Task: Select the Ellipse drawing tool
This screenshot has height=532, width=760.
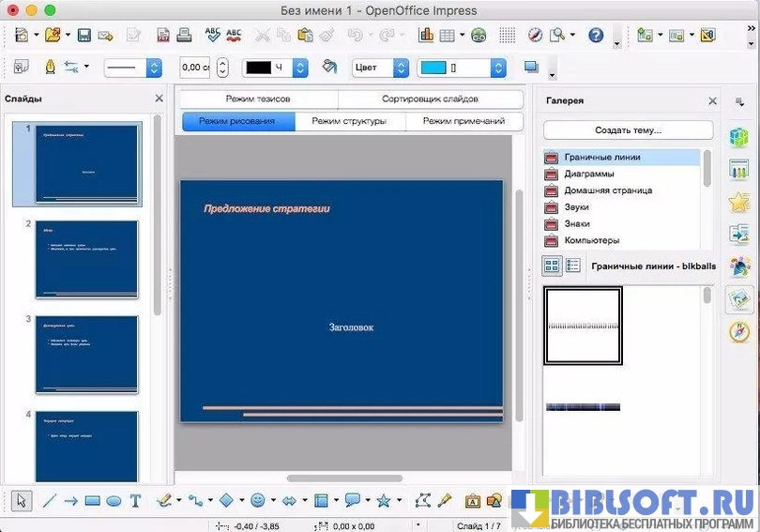Action: tap(114, 501)
